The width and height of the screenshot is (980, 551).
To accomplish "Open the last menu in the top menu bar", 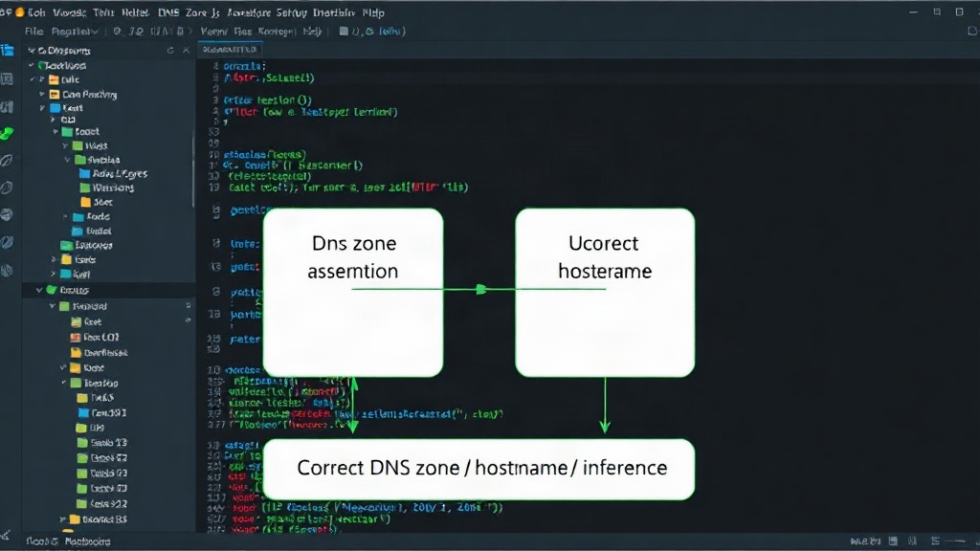I will click(x=374, y=12).
